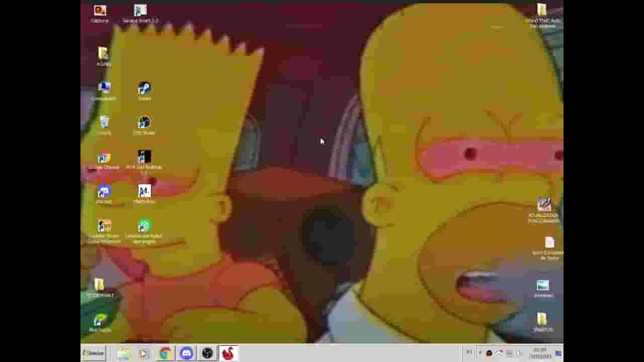Switch to the red swan app in taskbar
This screenshot has height=362, width=644.
pyautogui.click(x=228, y=353)
